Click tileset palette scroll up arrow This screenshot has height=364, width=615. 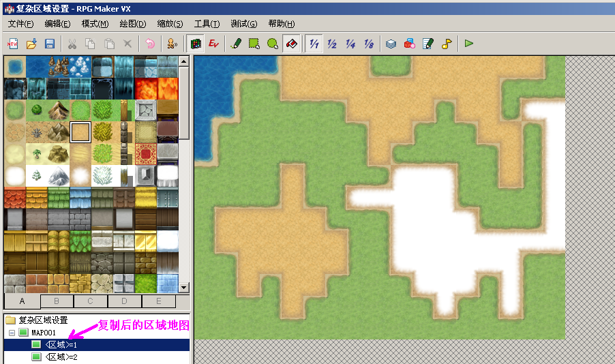[184, 61]
